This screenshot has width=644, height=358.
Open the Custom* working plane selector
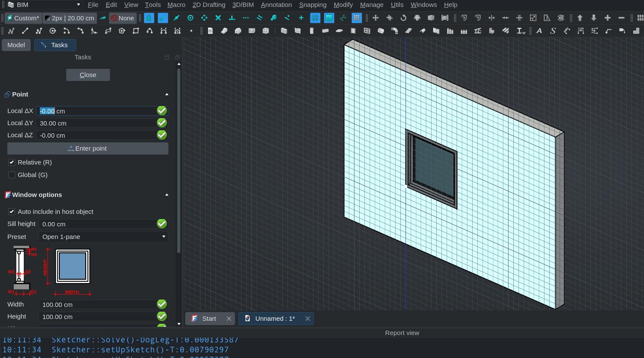(x=23, y=18)
